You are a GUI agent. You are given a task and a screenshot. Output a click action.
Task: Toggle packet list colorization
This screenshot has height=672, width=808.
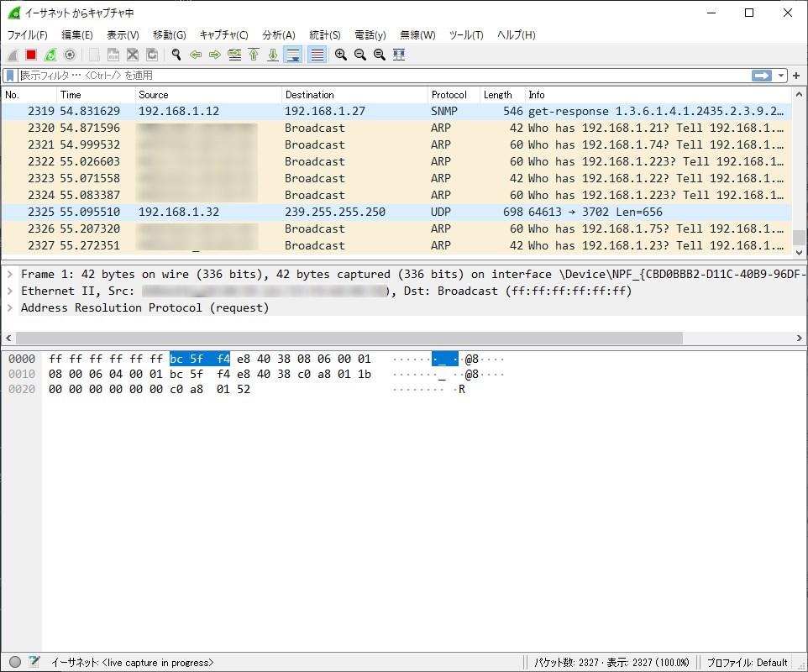click(317, 55)
